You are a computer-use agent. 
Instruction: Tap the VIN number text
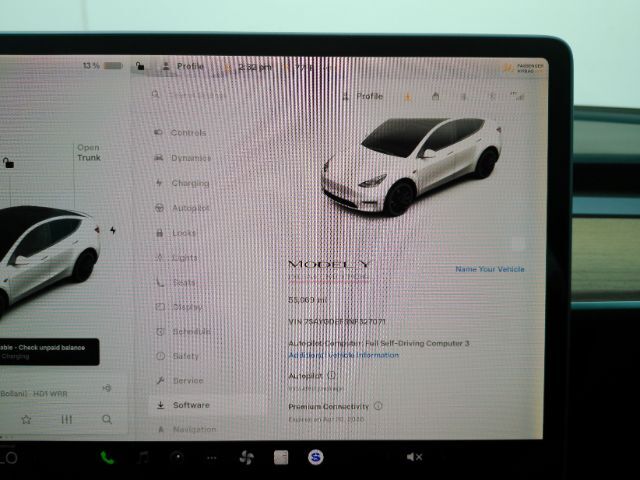336,322
